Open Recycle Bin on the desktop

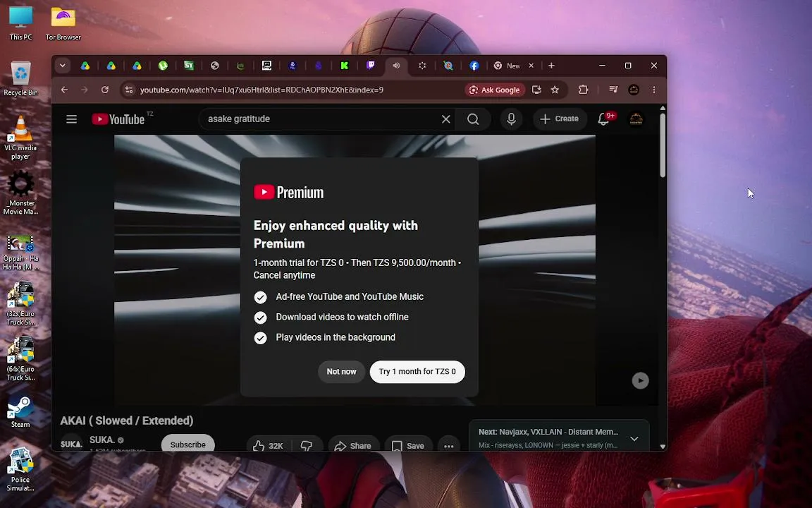(x=20, y=79)
